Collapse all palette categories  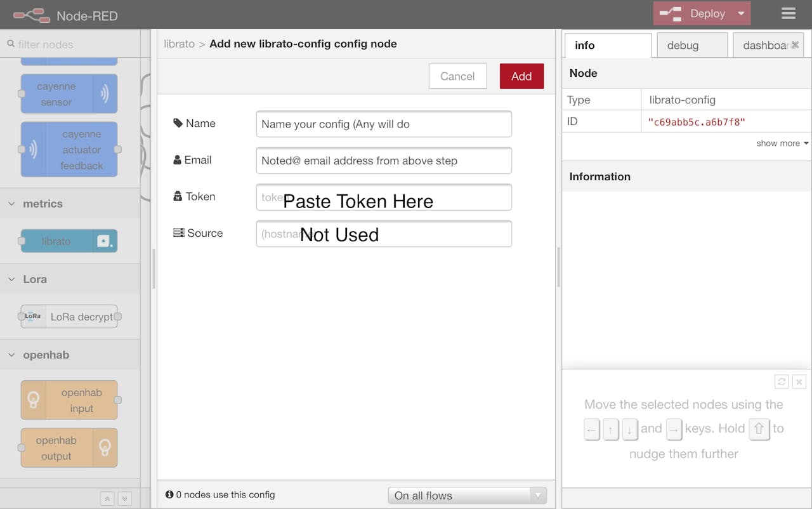click(108, 499)
